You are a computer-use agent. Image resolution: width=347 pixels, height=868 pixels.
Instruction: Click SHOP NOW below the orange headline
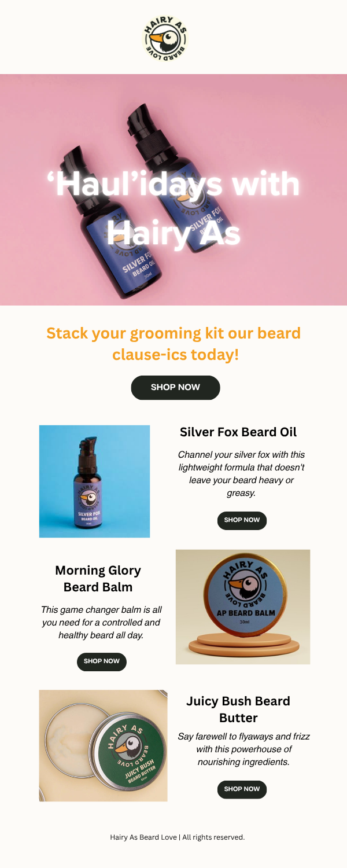tap(176, 388)
